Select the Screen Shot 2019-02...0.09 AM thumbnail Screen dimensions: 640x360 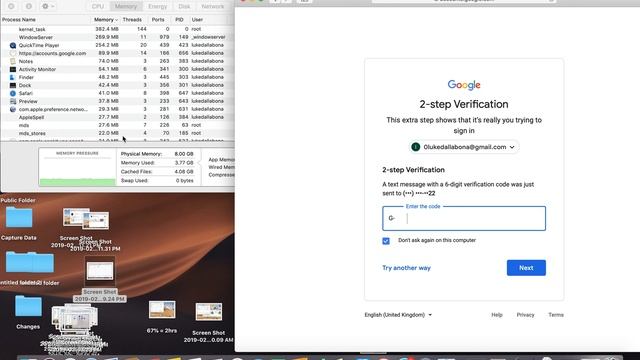(209, 312)
